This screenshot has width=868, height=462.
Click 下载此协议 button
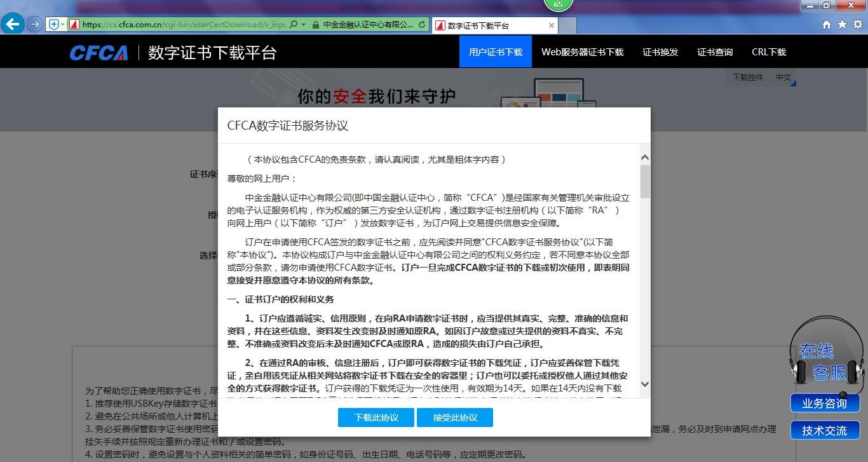(x=376, y=418)
